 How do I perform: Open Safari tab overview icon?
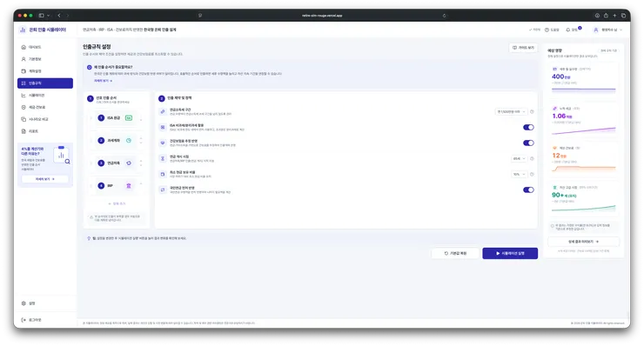[623, 16]
